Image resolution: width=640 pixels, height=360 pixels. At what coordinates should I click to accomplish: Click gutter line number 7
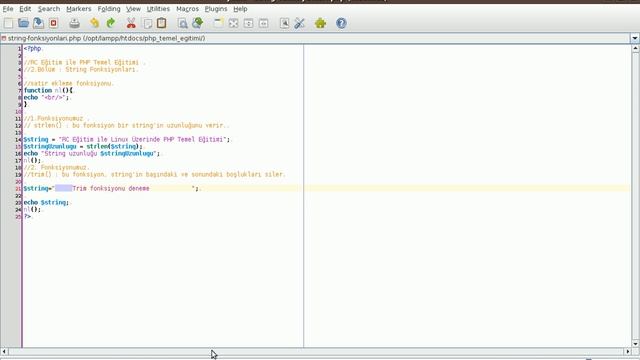(x=19, y=91)
